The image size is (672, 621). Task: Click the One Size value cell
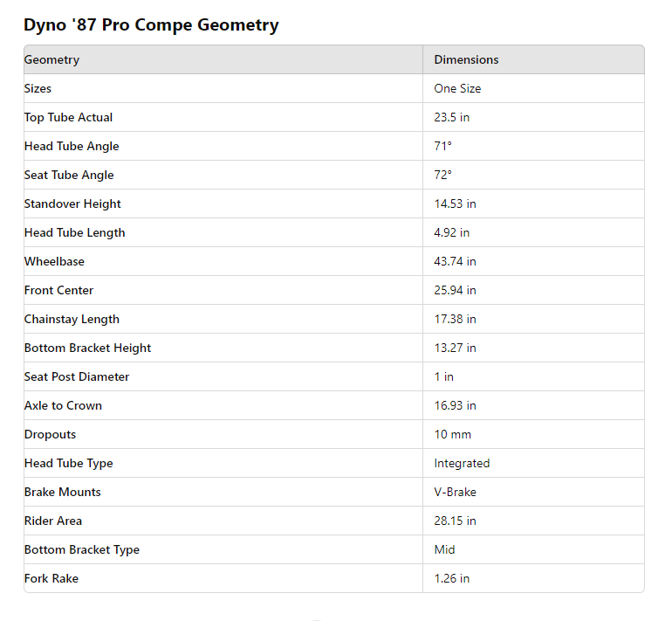[457, 89]
